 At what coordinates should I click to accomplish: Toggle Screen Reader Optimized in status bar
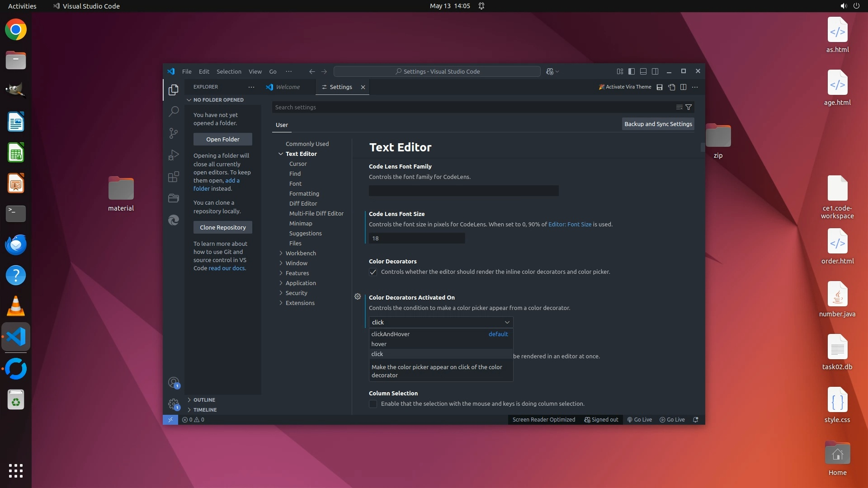tap(543, 420)
